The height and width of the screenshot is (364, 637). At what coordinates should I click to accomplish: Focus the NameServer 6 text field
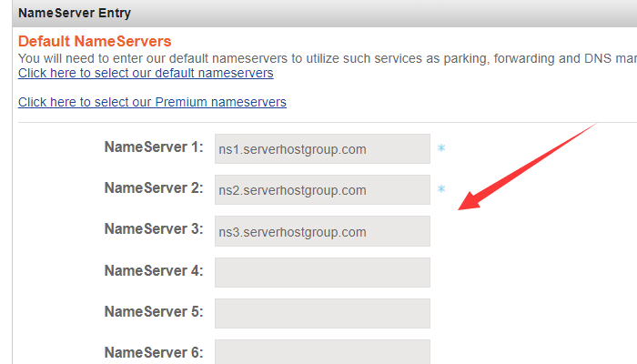(322, 351)
